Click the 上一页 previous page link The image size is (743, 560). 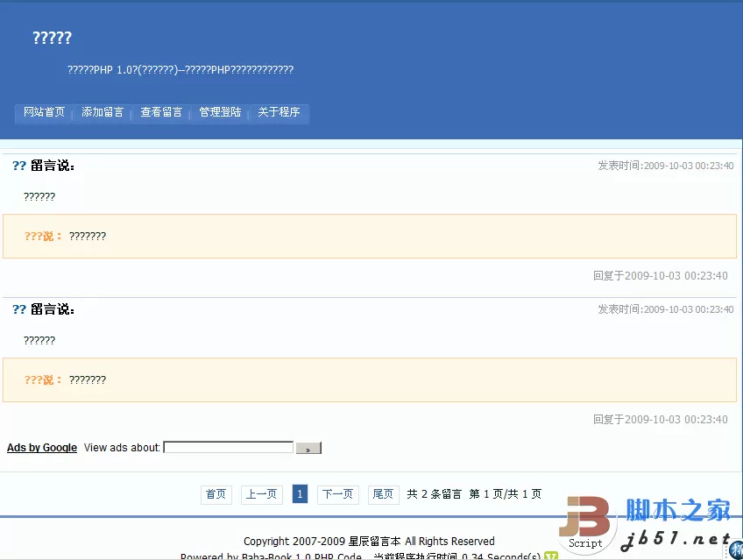pos(261,494)
